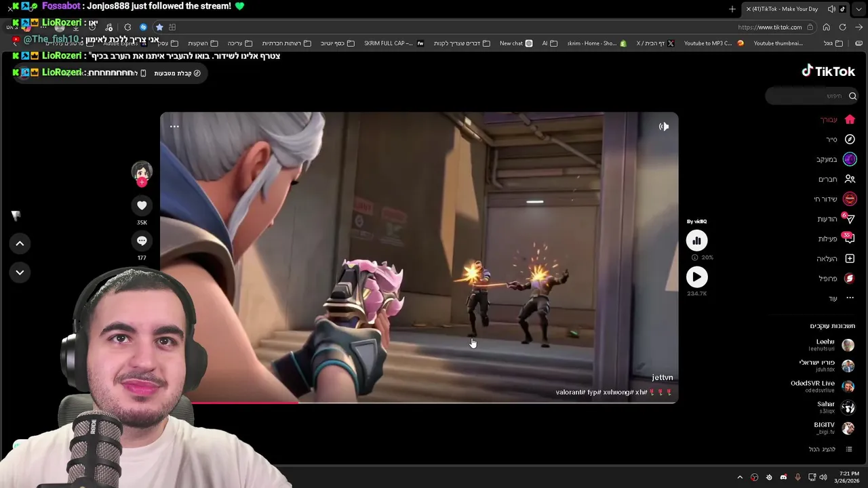Go to previous video arrow

pyautogui.click(x=20, y=243)
